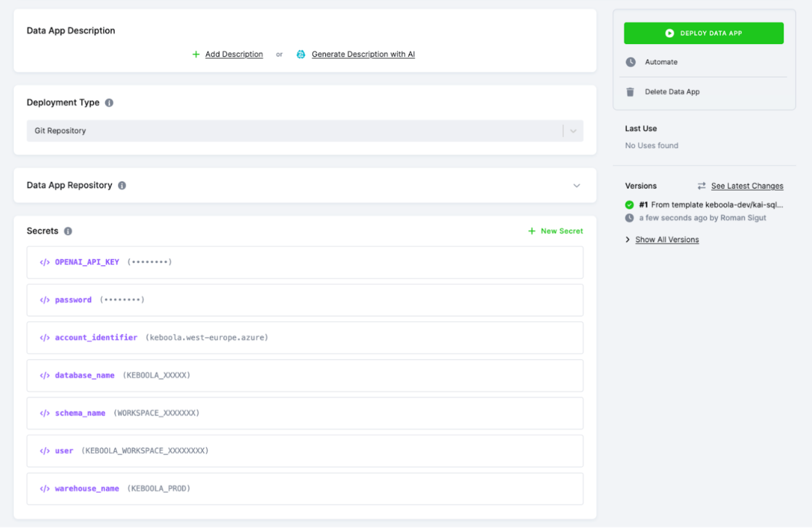812x528 pixels.
Task: Click the See Latest Changes link
Action: [747, 186]
